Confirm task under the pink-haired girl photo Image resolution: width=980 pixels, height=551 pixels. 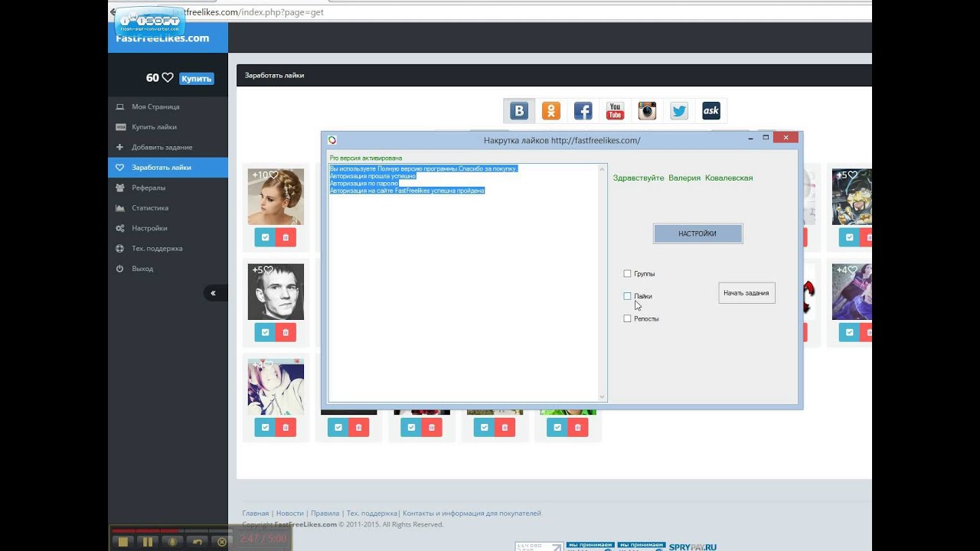(265, 427)
